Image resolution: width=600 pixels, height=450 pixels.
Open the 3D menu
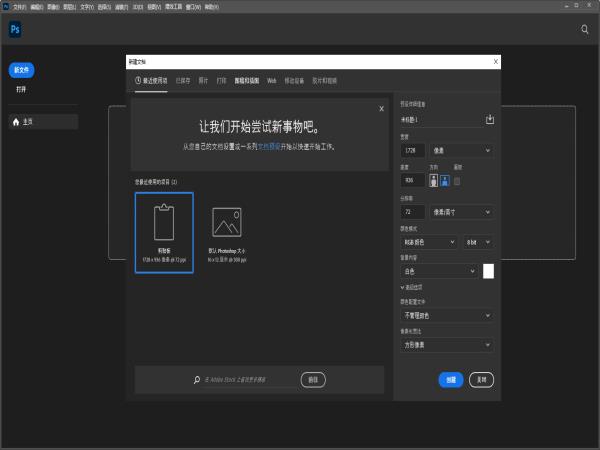[x=138, y=7]
